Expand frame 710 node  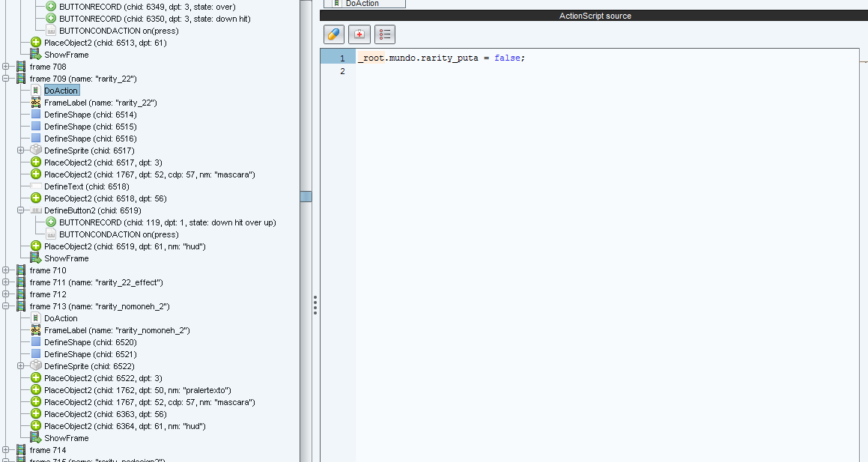(5, 270)
